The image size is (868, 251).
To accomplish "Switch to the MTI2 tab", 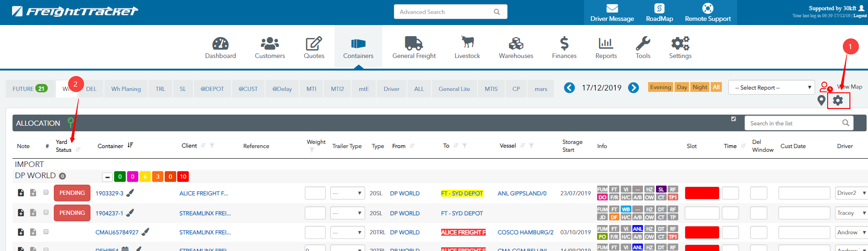I will pos(337,89).
